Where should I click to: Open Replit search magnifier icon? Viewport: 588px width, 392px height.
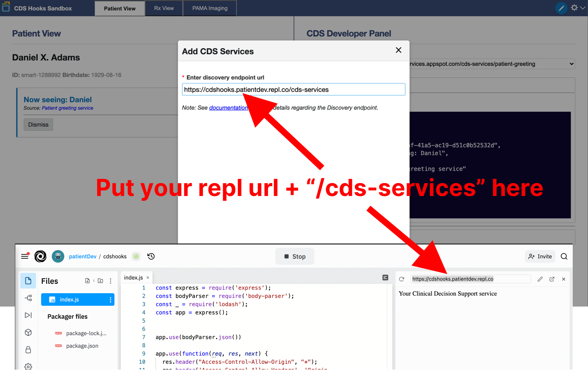564,256
